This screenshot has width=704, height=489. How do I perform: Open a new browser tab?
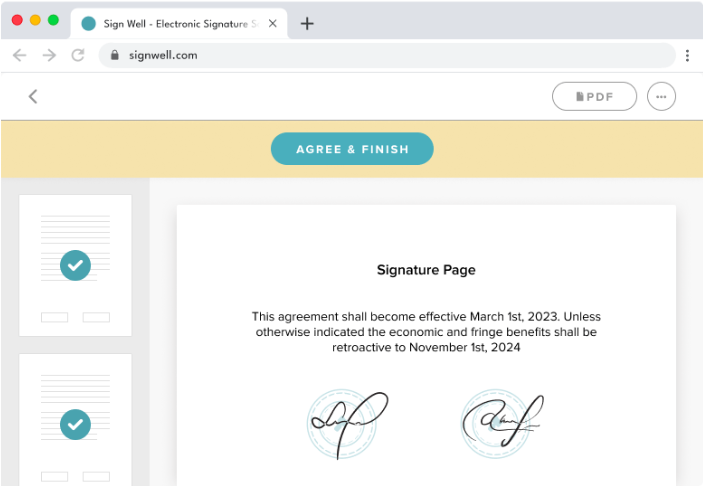click(307, 24)
